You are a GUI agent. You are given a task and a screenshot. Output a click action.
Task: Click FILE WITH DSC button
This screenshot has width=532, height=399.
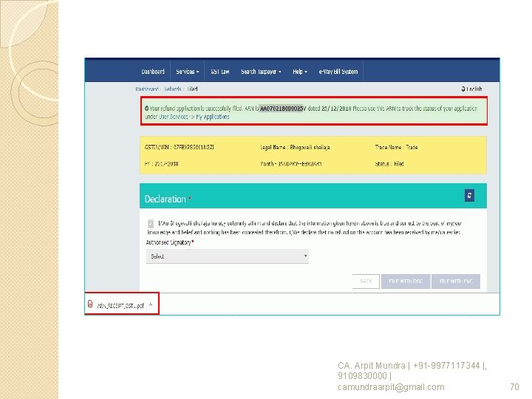point(406,282)
